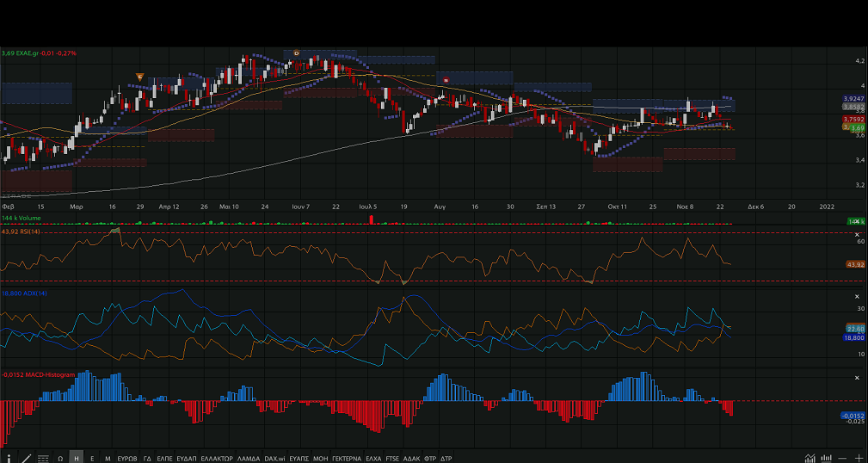
Task: Open the info icon in bottom toolbar
Action: 9,459
